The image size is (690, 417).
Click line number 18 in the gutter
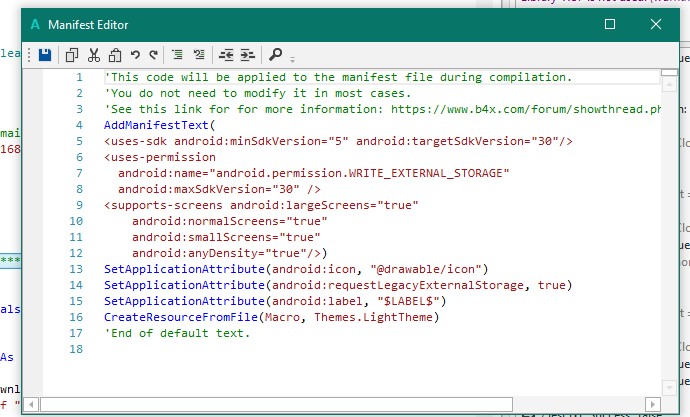pyautogui.click(x=76, y=349)
